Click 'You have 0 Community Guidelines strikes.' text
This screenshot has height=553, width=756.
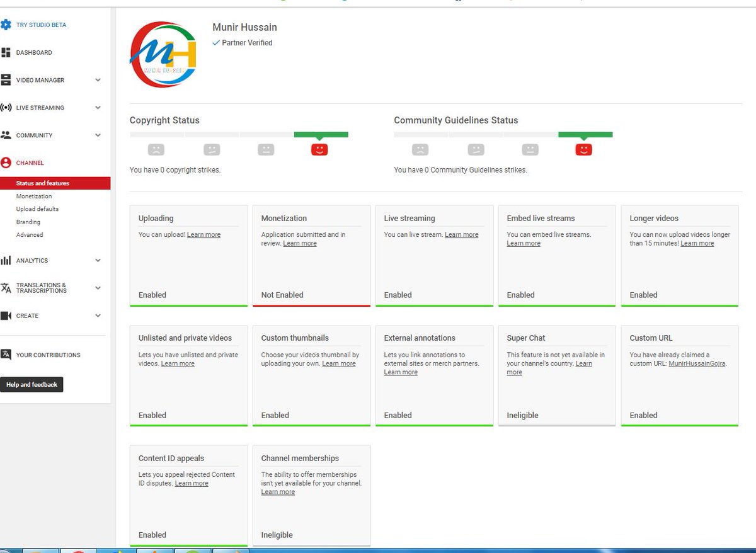point(461,170)
